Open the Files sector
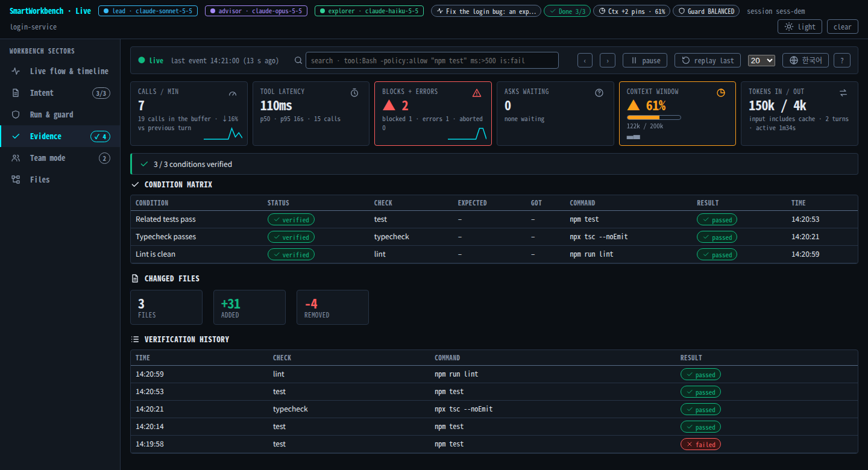Screen dimensions: 868x470 (60, 180)
